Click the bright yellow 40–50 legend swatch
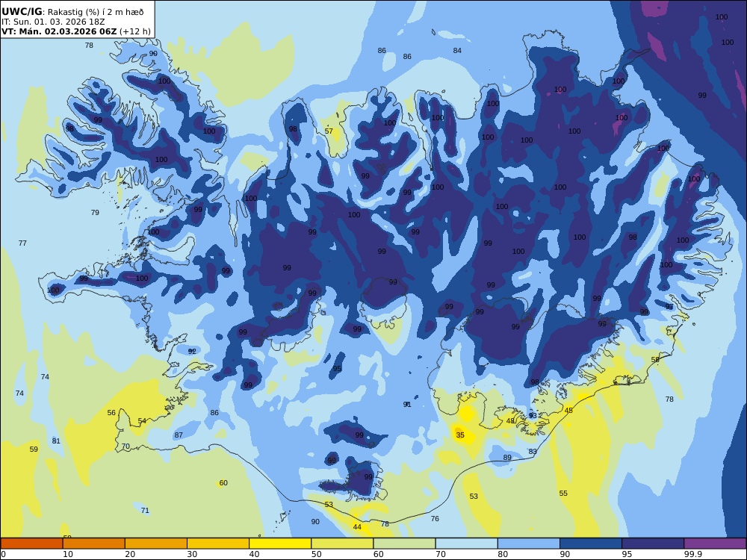 (x=280, y=544)
